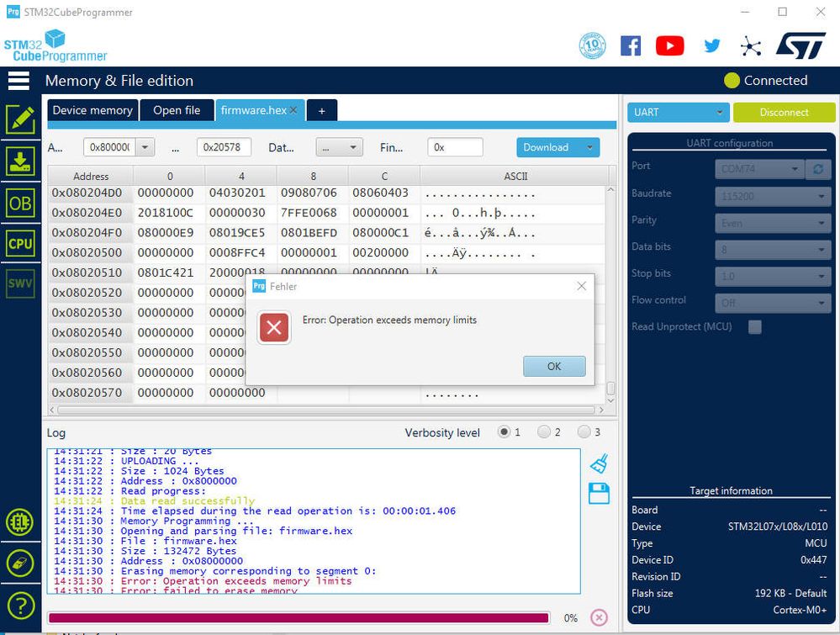Click the Find data 0x input field
Screen dimensions: 840x635
click(456, 147)
